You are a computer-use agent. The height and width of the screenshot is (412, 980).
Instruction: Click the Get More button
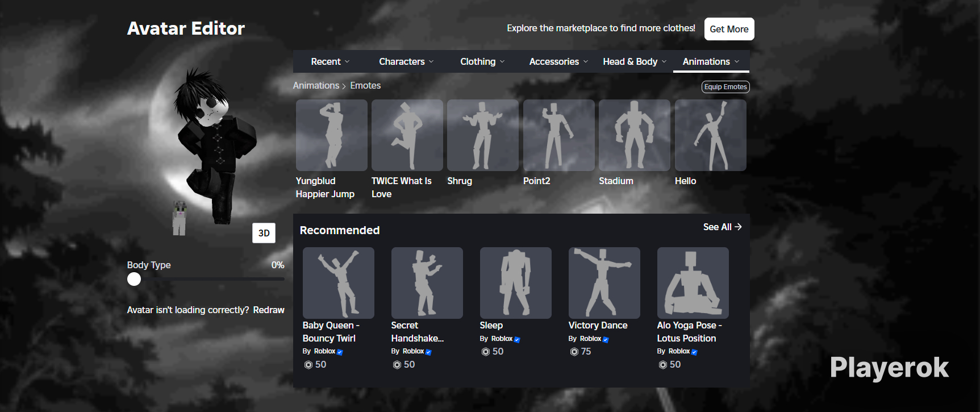[729, 29]
